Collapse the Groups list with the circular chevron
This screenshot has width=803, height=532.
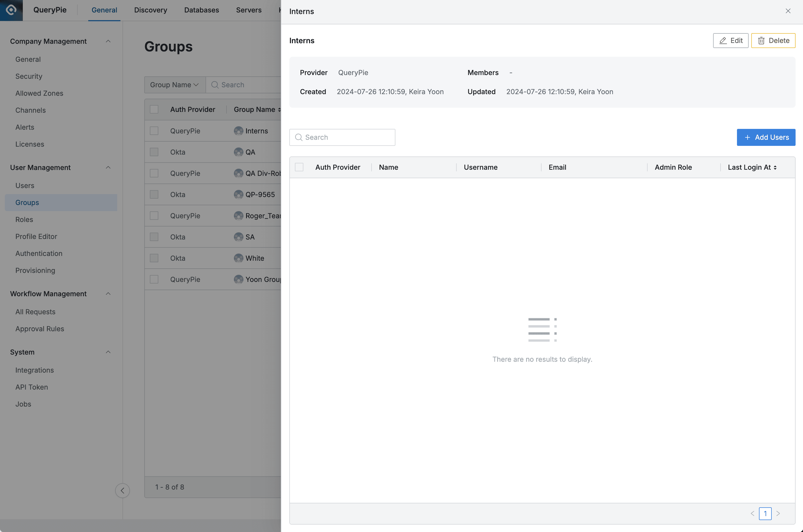pos(123,490)
